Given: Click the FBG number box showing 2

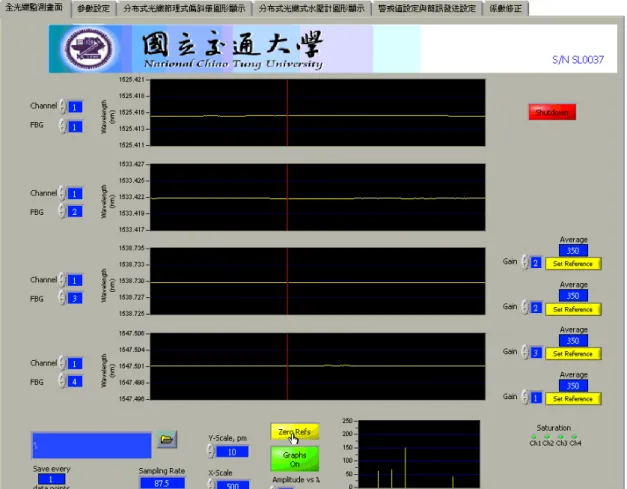Looking at the screenshot, I should coord(75,212).
